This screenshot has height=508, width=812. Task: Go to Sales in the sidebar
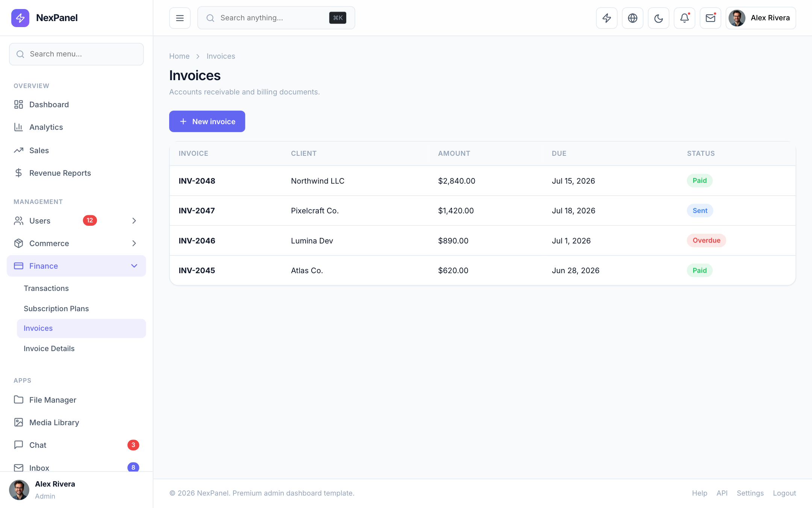pos(76,151)
